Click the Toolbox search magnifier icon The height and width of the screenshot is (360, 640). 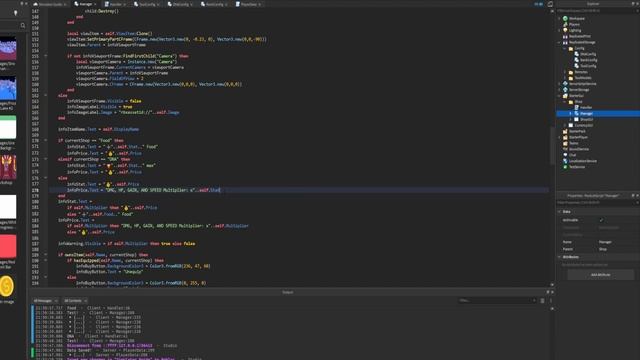tap(23, 25)
